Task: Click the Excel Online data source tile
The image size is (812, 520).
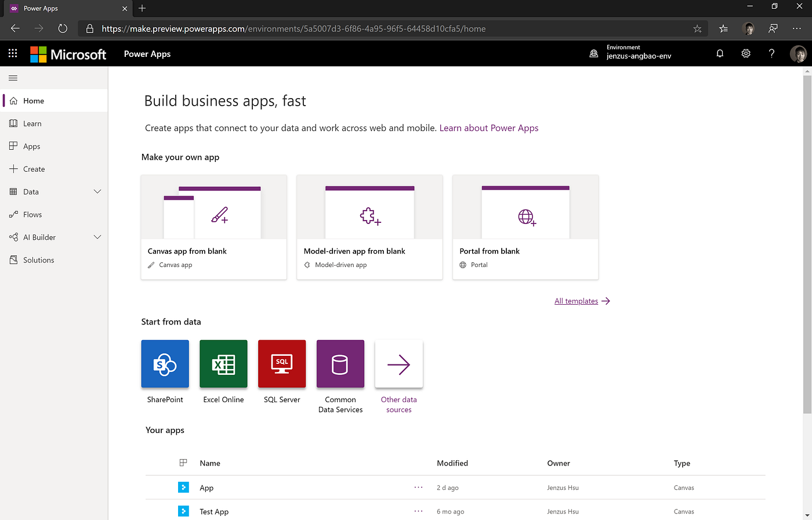Action: click(223, 364)
